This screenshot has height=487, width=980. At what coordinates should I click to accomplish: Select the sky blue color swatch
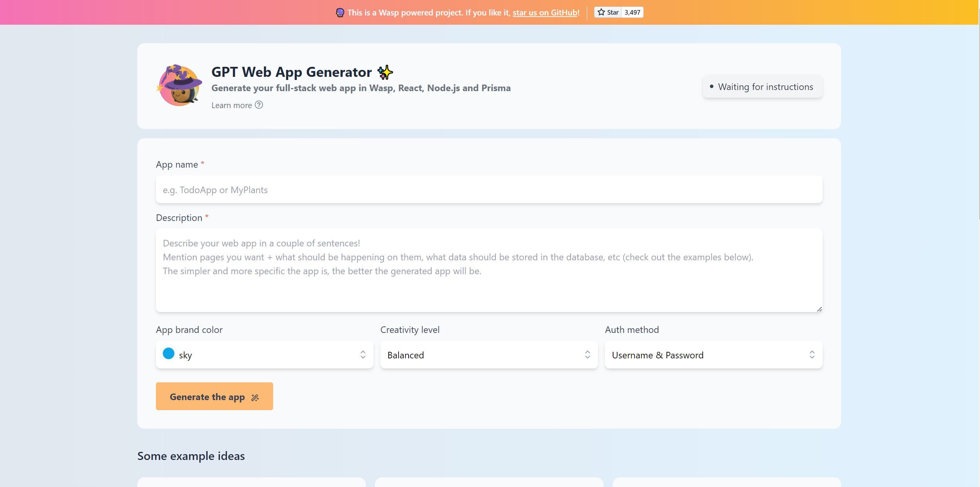point(169,354)
